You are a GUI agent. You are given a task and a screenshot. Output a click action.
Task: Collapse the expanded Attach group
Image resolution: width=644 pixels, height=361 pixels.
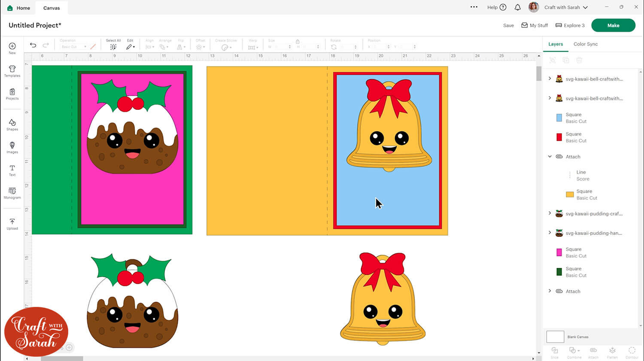(550, 157)
